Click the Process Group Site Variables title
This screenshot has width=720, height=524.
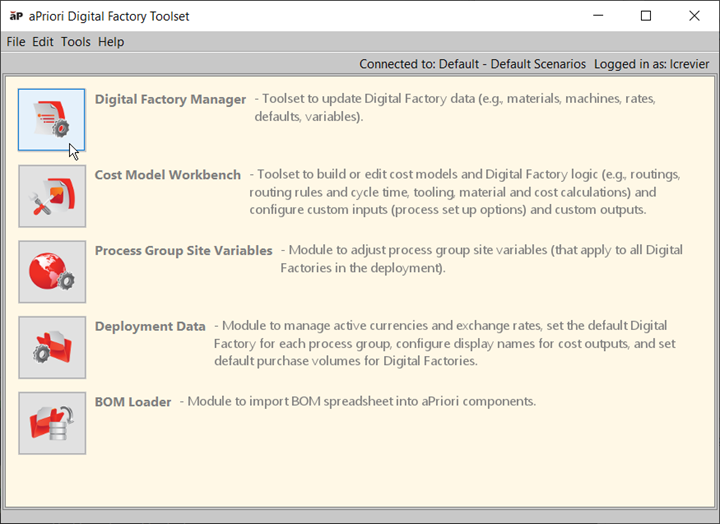click(184, 251)
